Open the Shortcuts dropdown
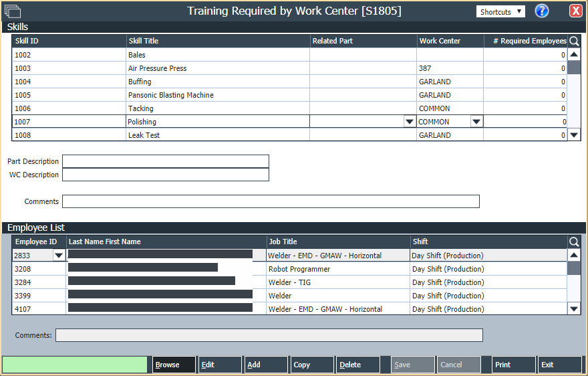Image resolution: width=588 pixels, height=376 pixels. click(x=500, y=12)
